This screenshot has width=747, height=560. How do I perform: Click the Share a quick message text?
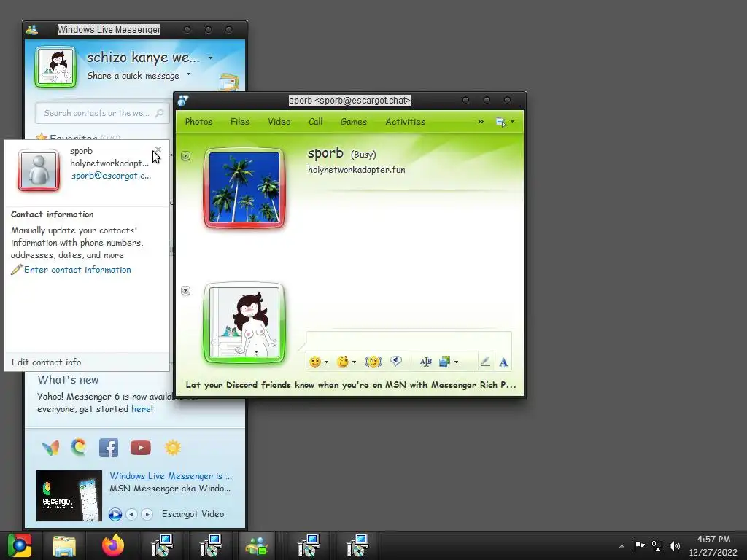(x=133, y=76)
